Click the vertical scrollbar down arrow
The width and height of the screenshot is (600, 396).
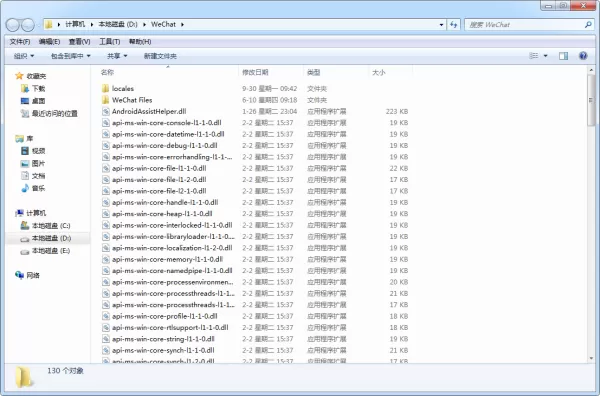[x=592, y=359]
